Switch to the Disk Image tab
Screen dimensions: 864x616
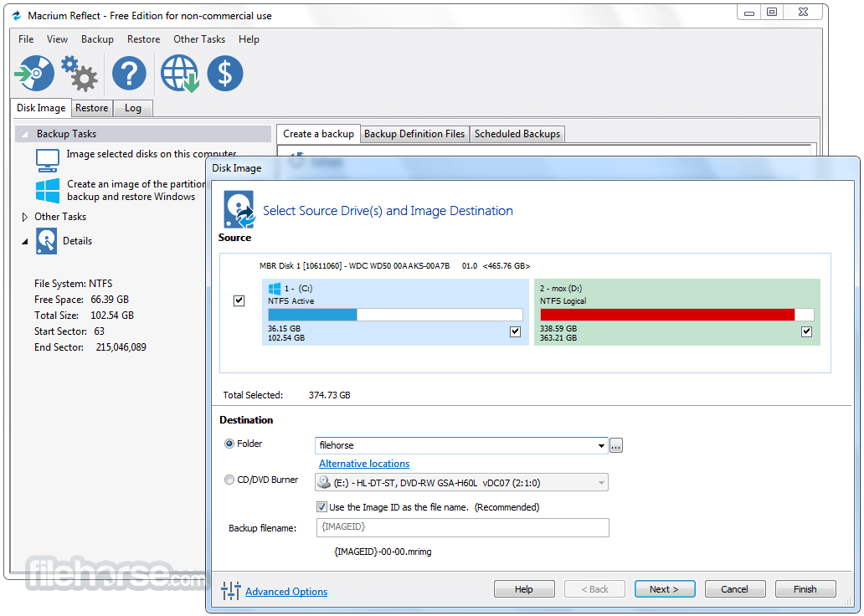tap(41, 107)
